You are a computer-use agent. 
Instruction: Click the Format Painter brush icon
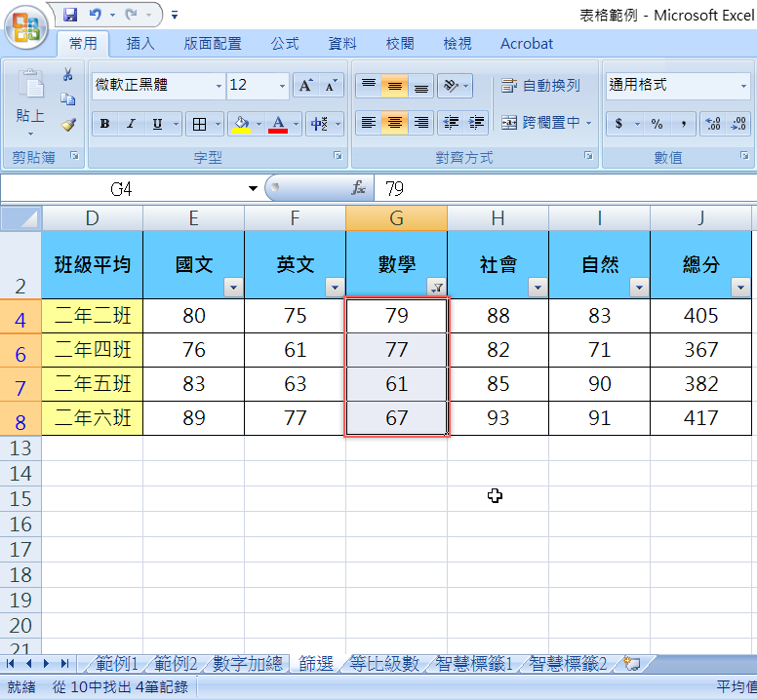coord(67,125)
